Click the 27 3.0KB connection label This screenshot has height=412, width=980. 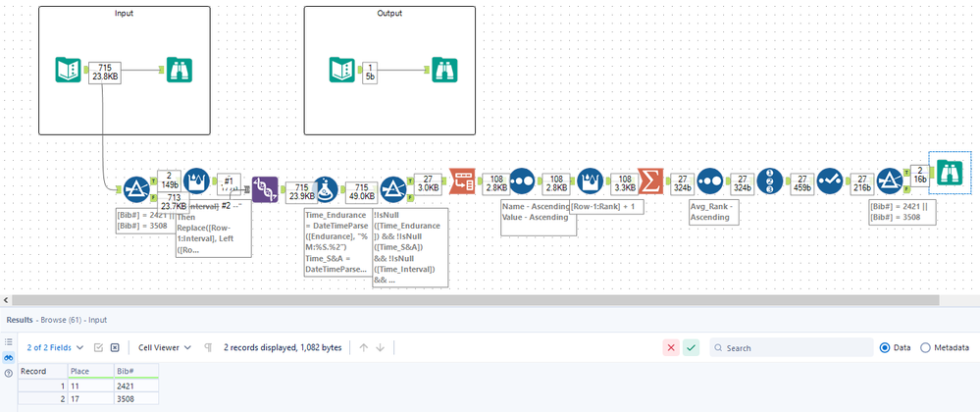[x=428, y=181]
